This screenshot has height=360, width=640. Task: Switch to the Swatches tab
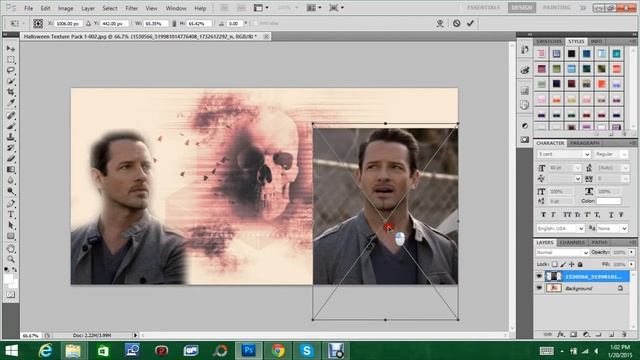tap(549, 42)
